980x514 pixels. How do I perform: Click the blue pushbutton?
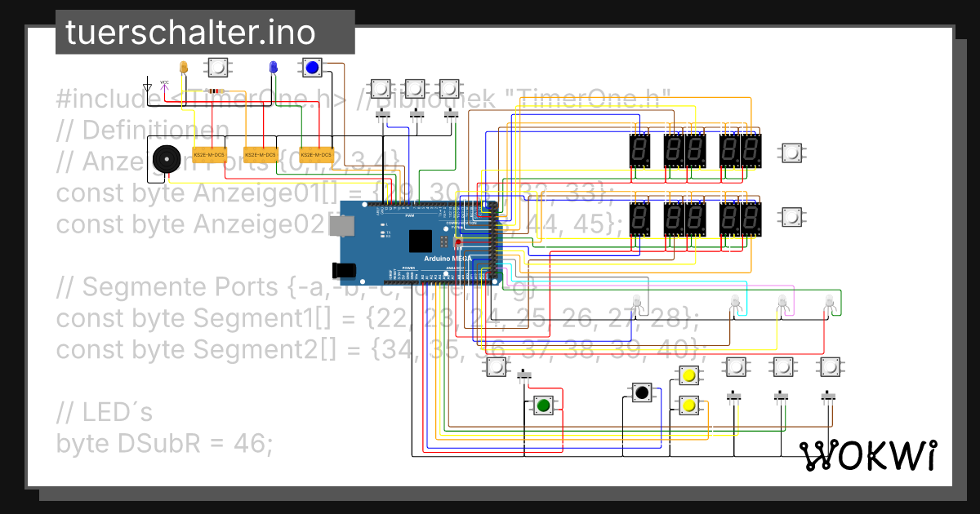pyautogui.click(x=312, y=67)
